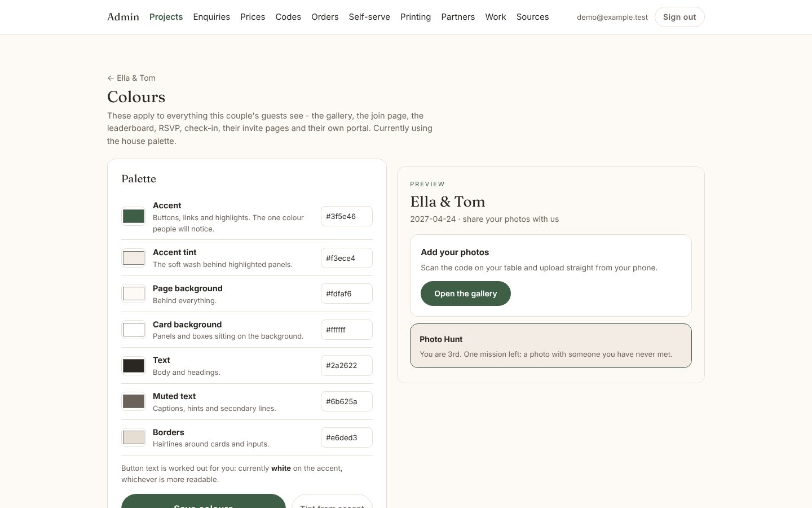Image resolution: width=812 pixels, height=508 pixels.
Task: Click the Page background swatch
Action: [134, 294]
